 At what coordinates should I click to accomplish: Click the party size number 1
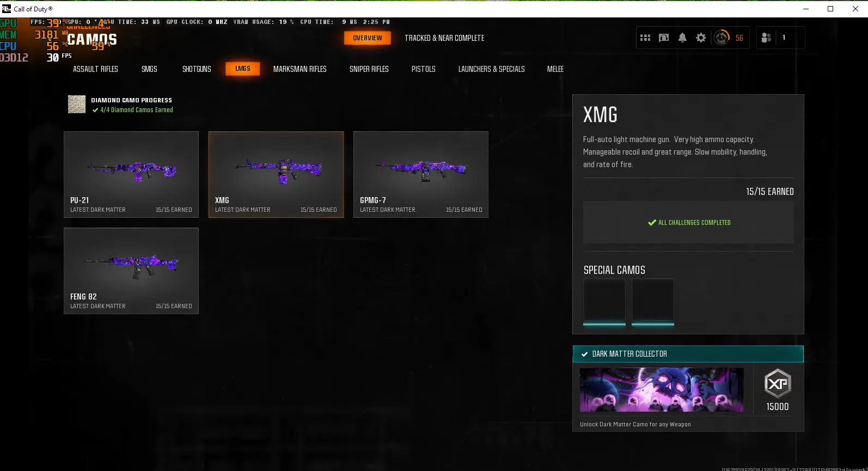click(784, 38)
